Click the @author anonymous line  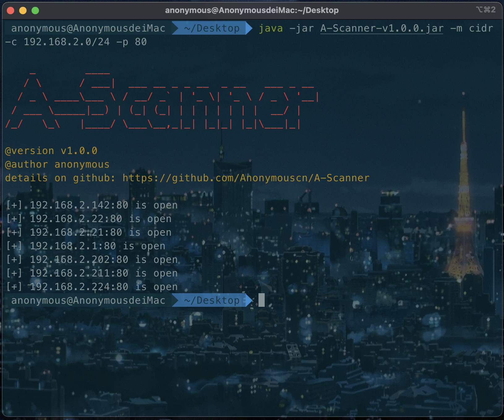(x=58, y=164)
